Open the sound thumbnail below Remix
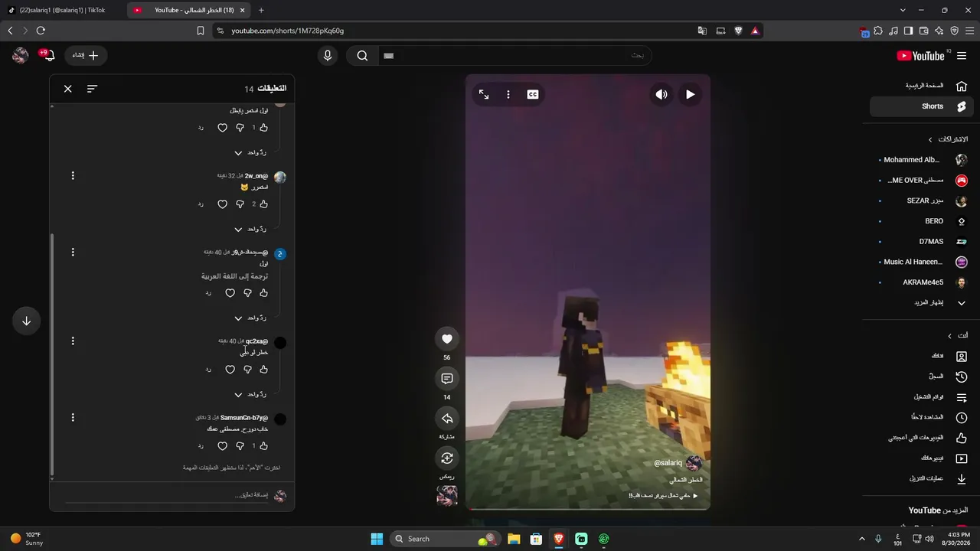980x551 pixels. click(x=447, y=496)
